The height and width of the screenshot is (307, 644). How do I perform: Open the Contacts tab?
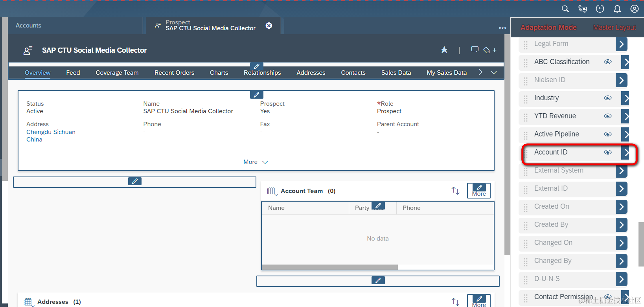click(353, 73)
